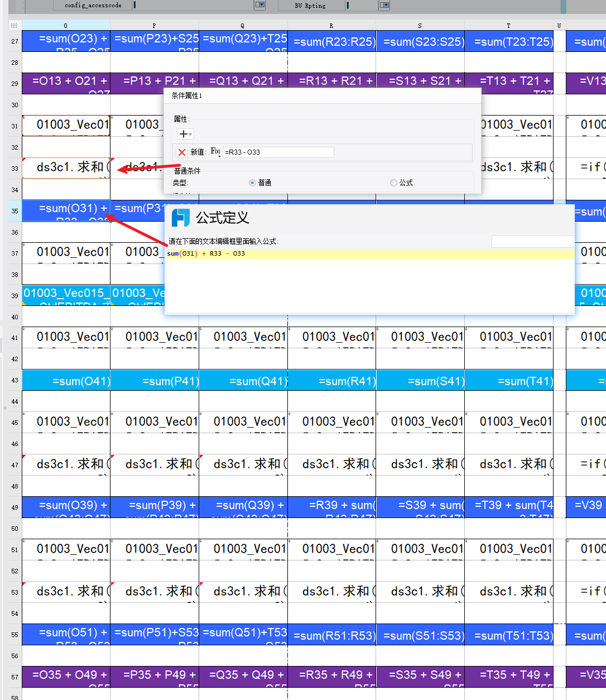
Task: Open the BU Rpting parameter dropdown
Action: [x=384, y=5]
